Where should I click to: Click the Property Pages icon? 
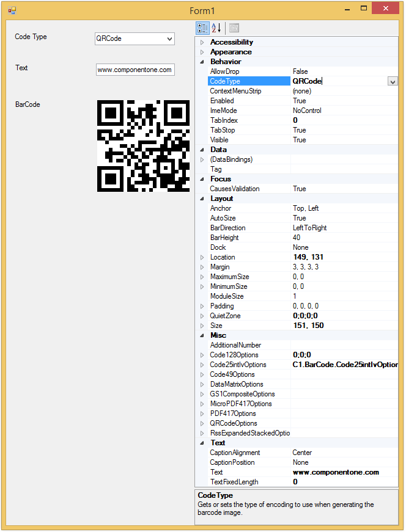click(x=234, y=28)
